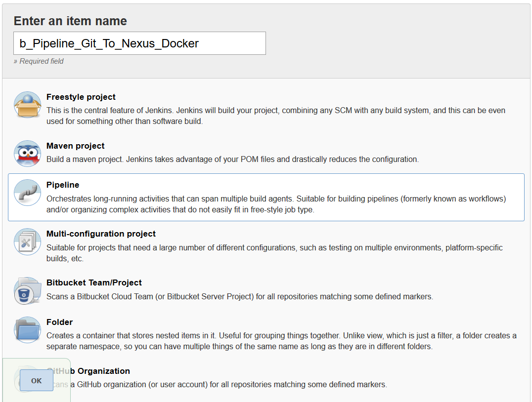Click the Multi-configuration project icon

point(27,241)
